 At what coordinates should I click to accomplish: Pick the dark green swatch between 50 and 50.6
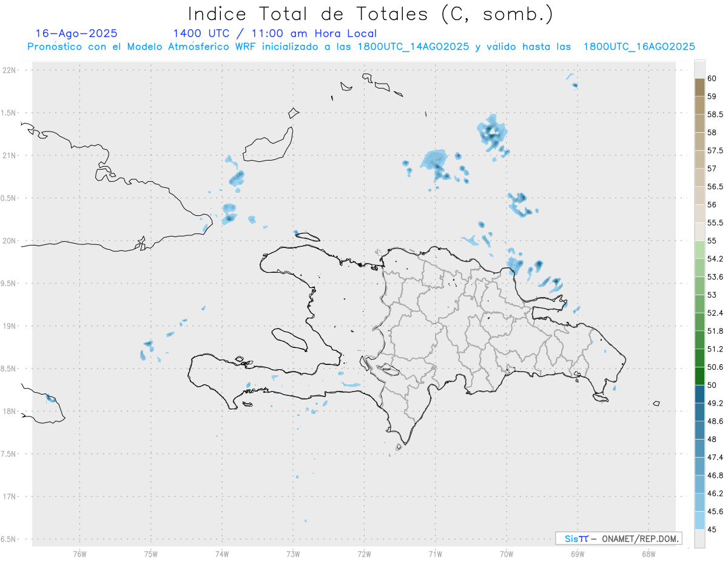coord(699,376)
